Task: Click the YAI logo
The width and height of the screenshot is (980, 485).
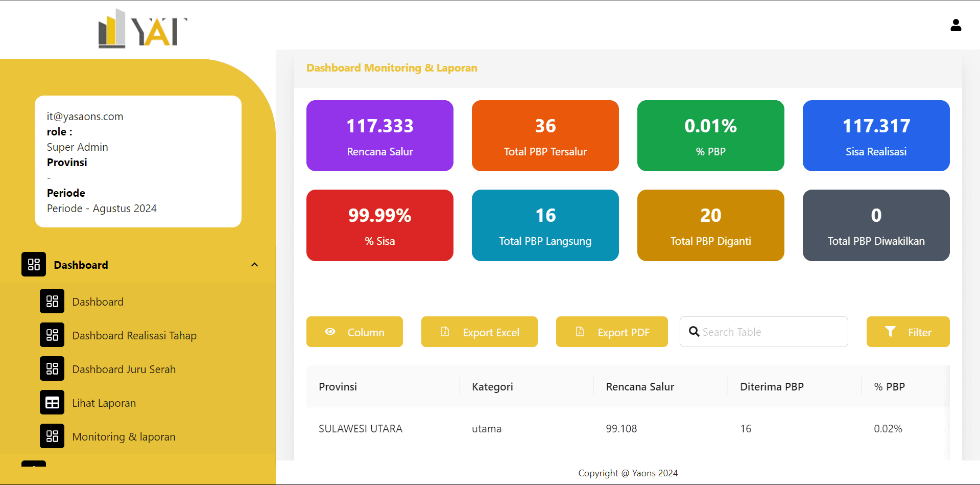Action: tap(142, 29)
